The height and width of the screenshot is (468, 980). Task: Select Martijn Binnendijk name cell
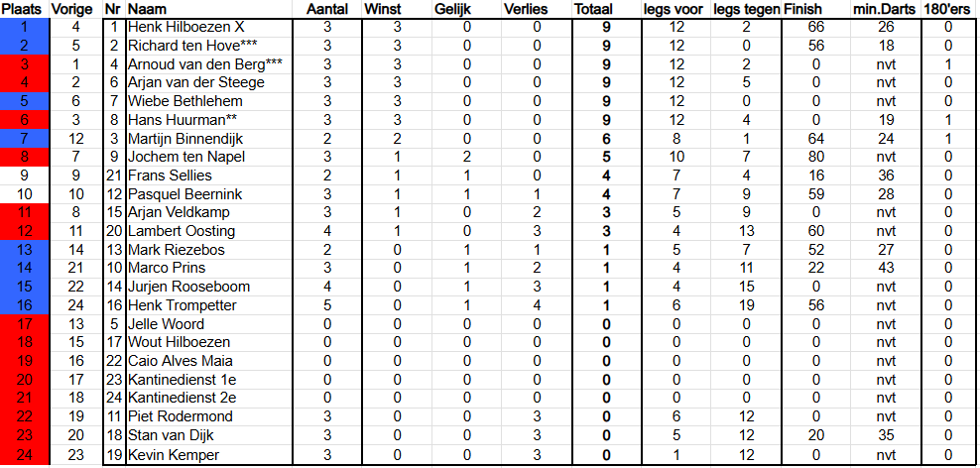[209, 139]
